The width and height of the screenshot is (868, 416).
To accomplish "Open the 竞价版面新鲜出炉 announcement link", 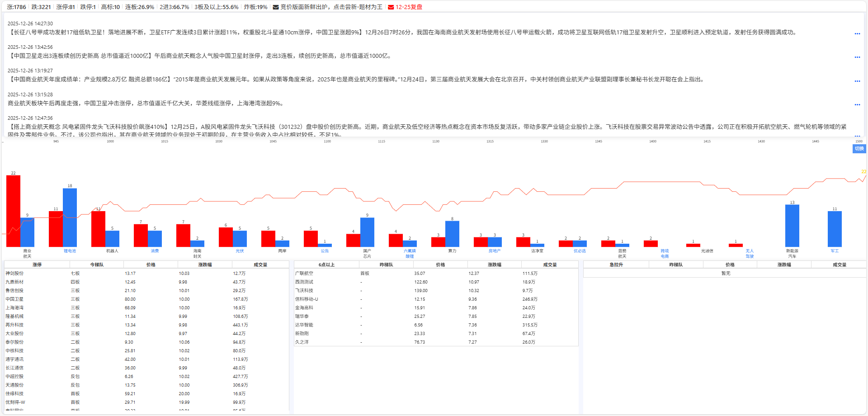I will 331,7.
